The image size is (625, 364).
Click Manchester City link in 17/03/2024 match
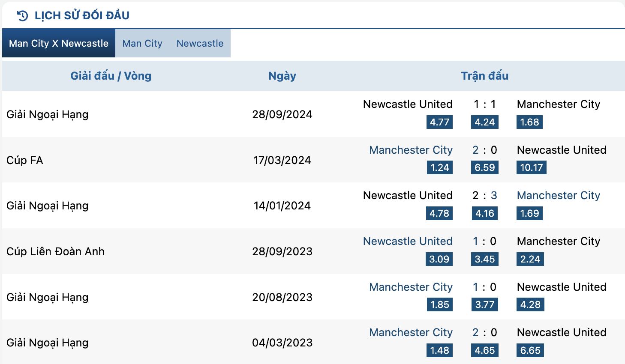pyautogui.click(x=411, y=150)
